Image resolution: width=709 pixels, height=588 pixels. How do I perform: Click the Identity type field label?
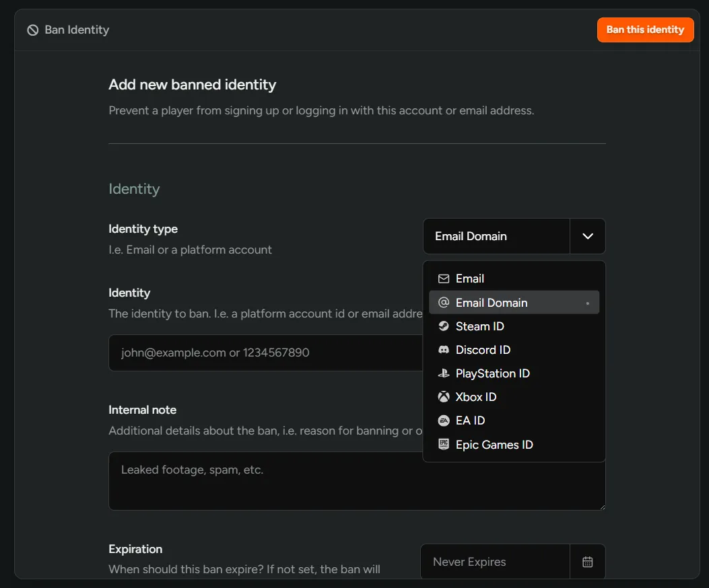point(143,229)
